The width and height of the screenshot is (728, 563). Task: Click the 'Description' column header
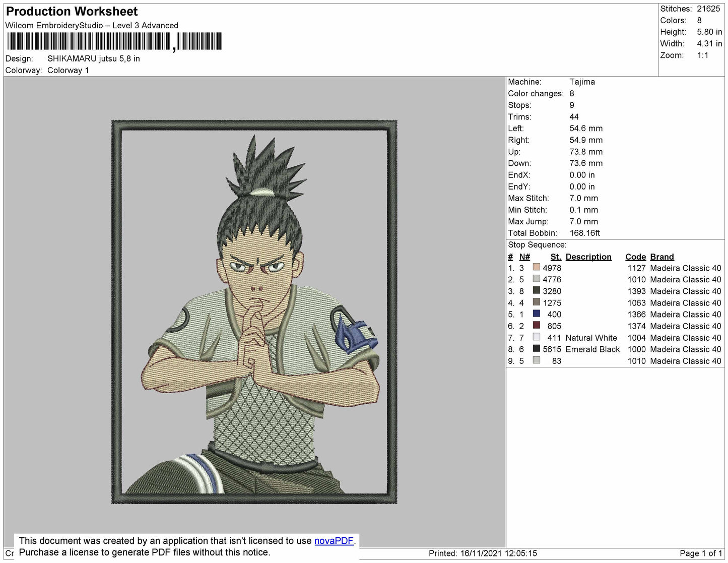point(588,257)
